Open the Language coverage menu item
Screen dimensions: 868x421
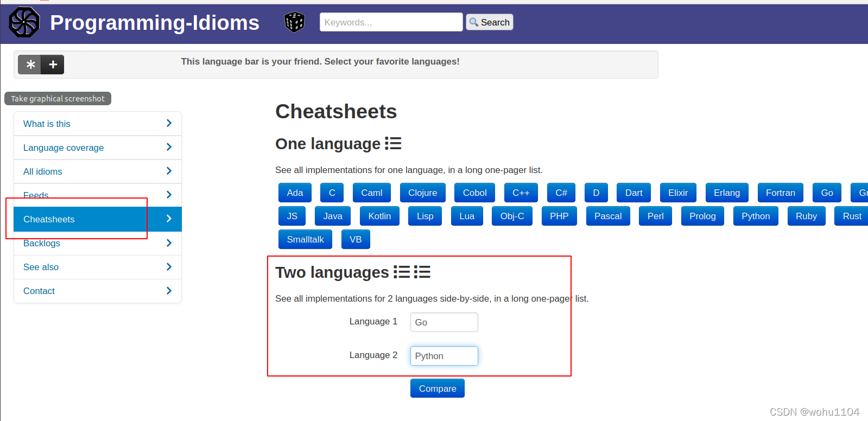pos(98,148)
